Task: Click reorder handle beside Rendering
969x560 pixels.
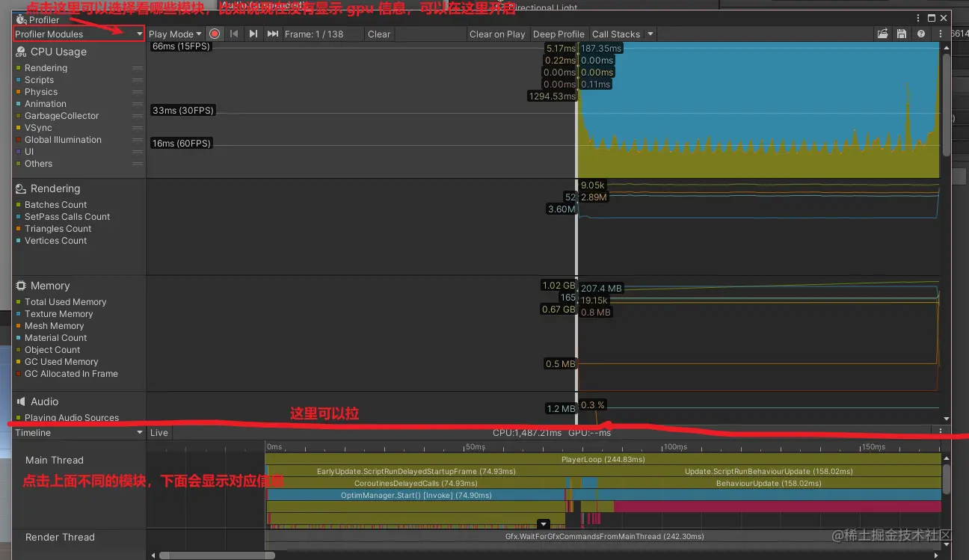Action: tap(138, 68)
